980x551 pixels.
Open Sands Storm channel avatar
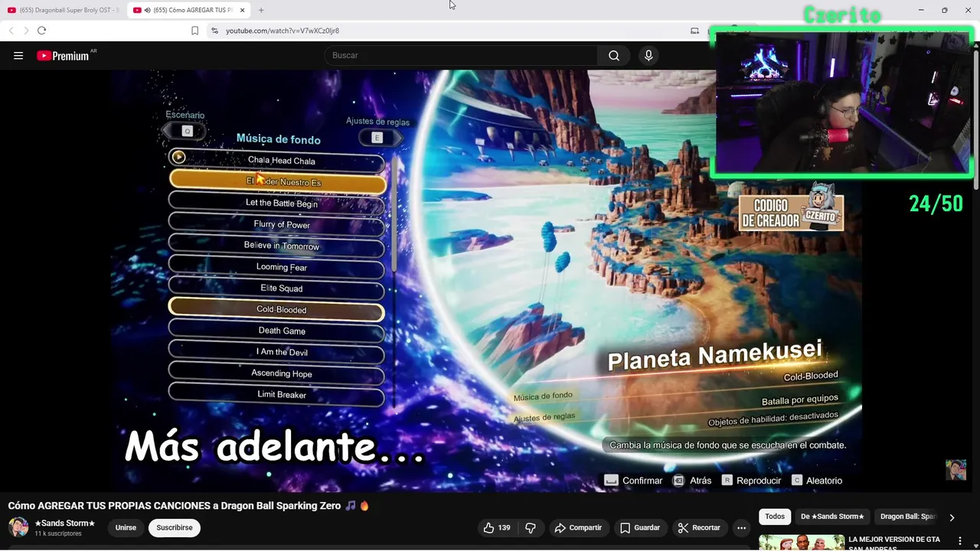[18, 527]
